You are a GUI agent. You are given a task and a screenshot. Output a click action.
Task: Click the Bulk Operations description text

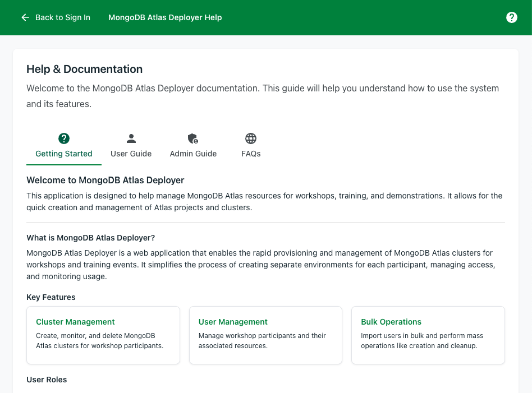click(x=422, y=340)
